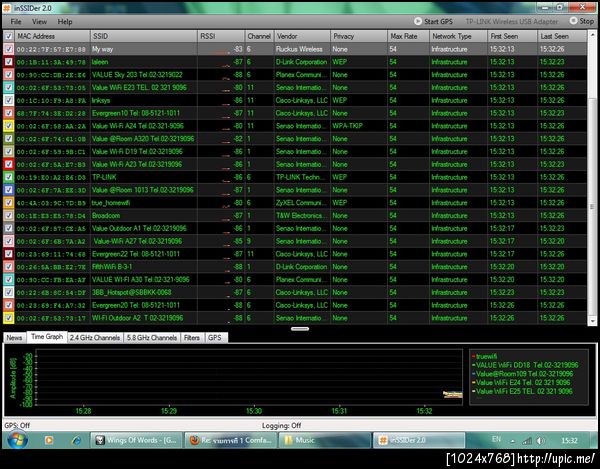Click the network signal tray icon
The width and height of the screenshot is (600, 469).
[x=527, y=441]
